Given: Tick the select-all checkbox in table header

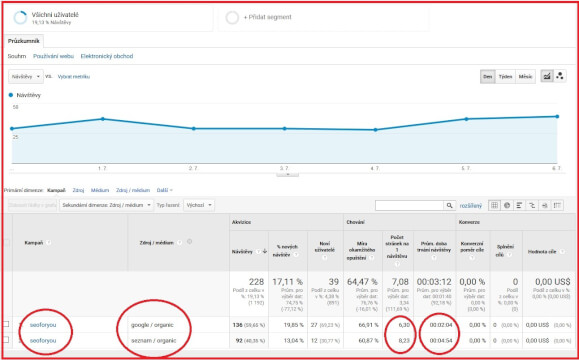Looking at the screenshot, I should [6, 243].
